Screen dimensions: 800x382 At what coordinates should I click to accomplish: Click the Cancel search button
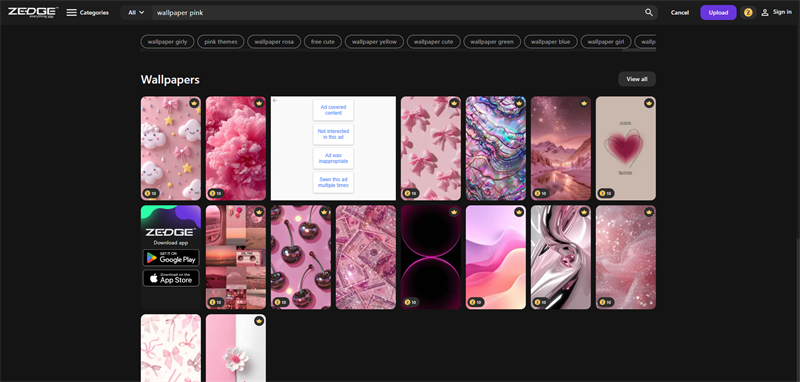[680, 13]
